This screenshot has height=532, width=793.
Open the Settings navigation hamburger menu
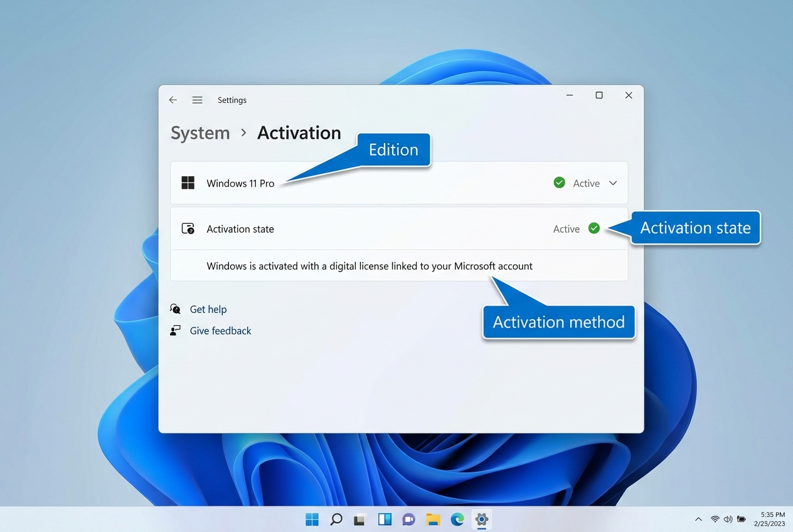197,100
